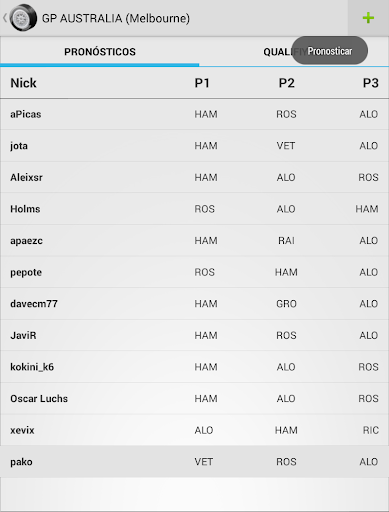This screenshot has width=389, height=512.
Task: Select the Oscar Luchs row
Action: tap(194, 398)
